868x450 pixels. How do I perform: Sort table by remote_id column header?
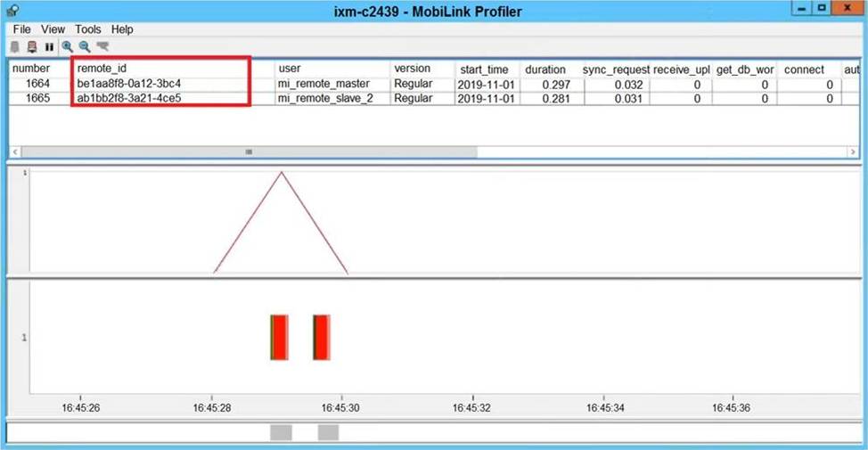(x=160, y=69)
